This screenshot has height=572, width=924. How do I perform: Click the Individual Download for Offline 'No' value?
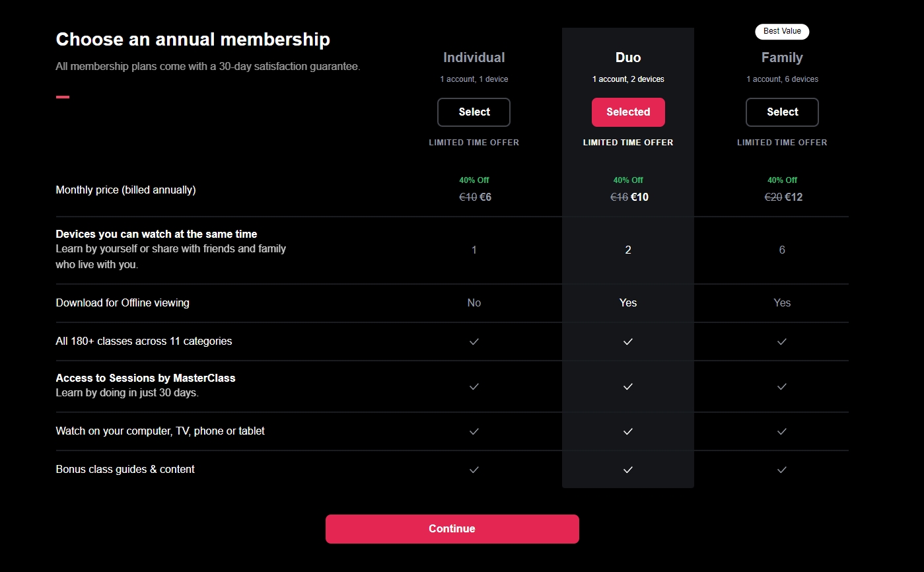click(x=474, y=303)
